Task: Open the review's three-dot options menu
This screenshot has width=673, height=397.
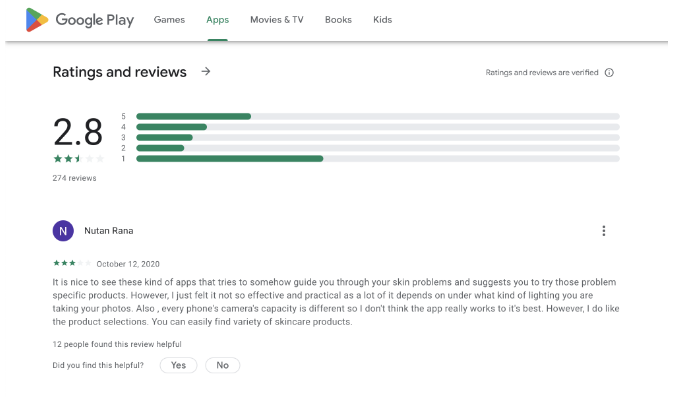Action: pos(603,231)
